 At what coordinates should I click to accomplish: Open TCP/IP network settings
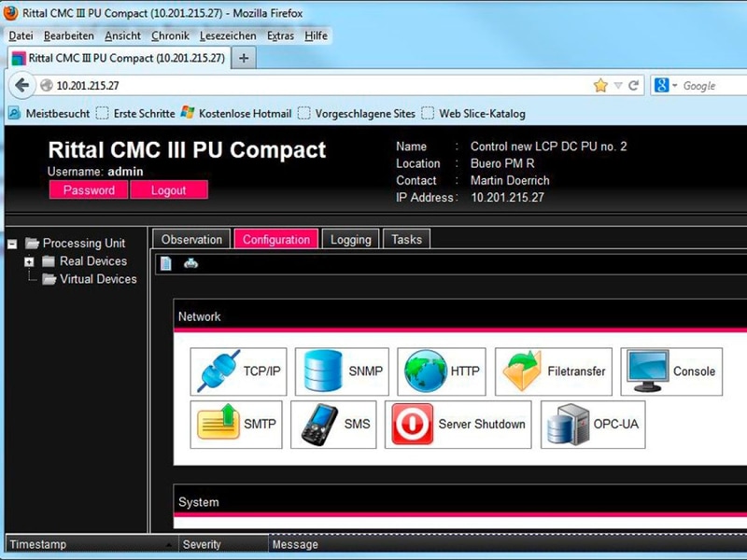(x=238, y=371)
